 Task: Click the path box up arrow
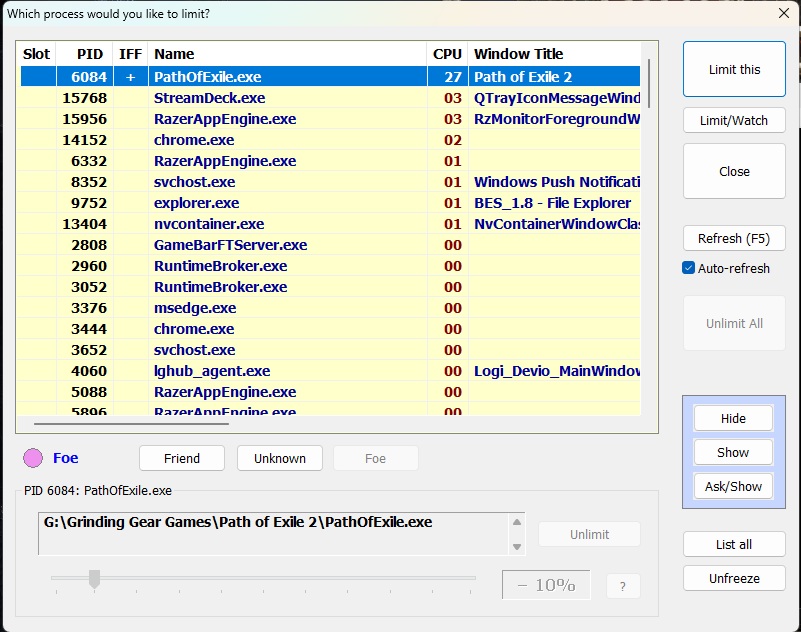point(517,522)
